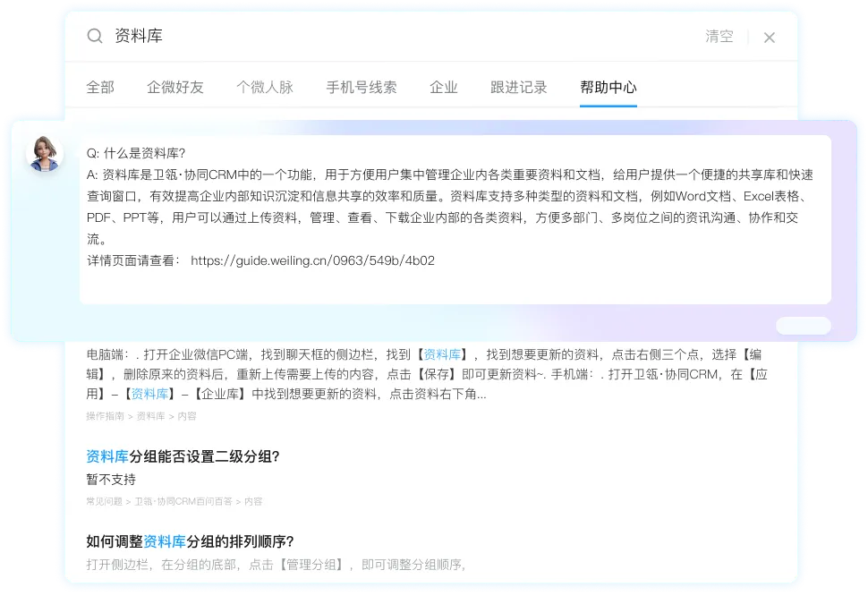
Task: Open the 企微好友 tab
Action: pos(175,87)
